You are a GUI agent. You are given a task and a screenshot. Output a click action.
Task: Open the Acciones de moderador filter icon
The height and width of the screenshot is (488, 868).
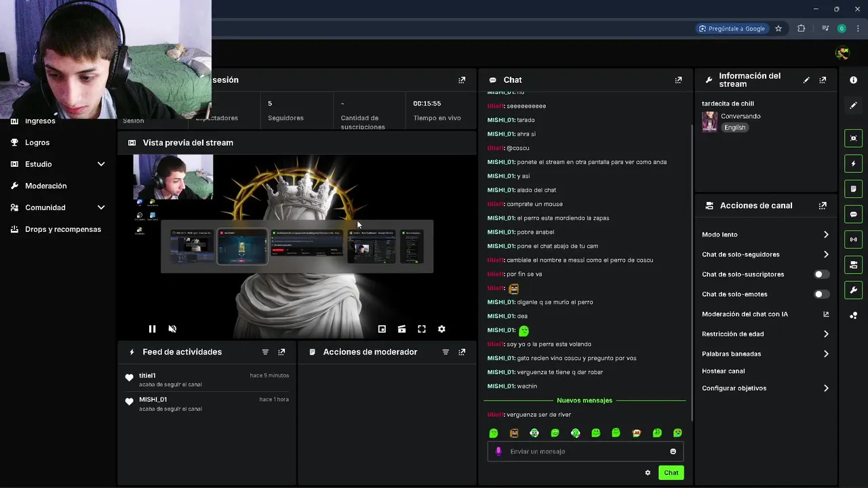[x=446, y=352]
